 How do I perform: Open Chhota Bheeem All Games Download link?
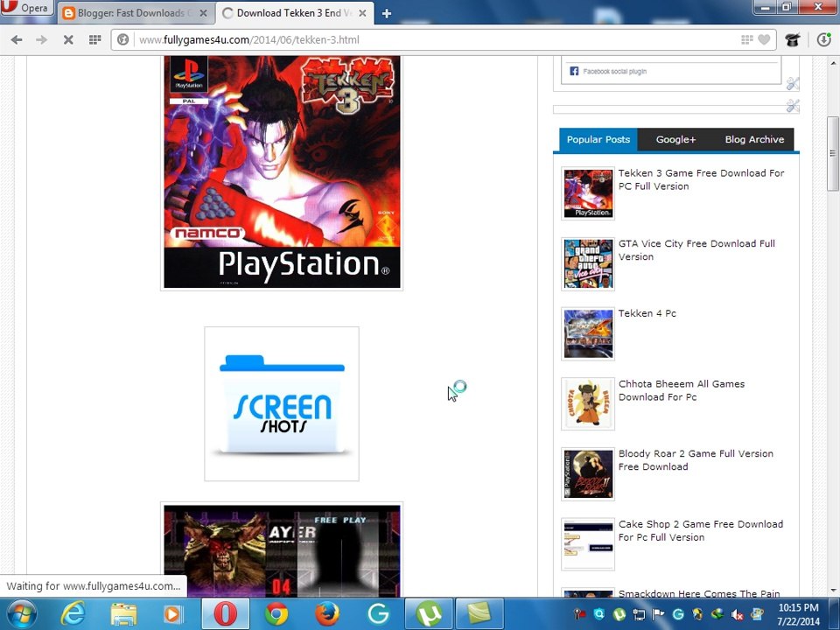(682, 390)
